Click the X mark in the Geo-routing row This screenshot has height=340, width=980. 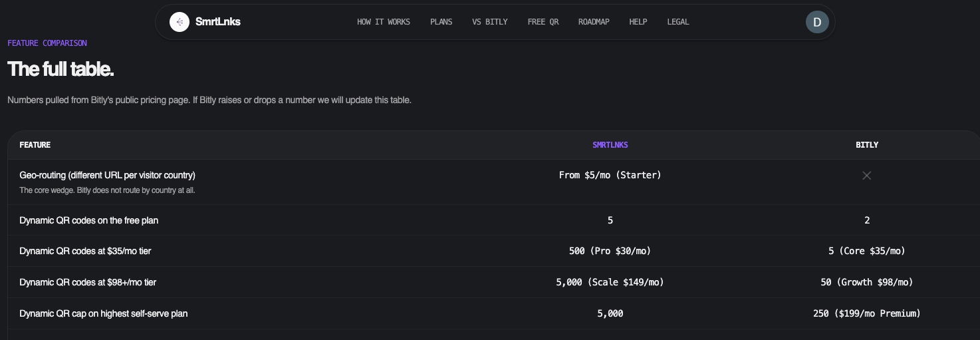click(866, 176)
